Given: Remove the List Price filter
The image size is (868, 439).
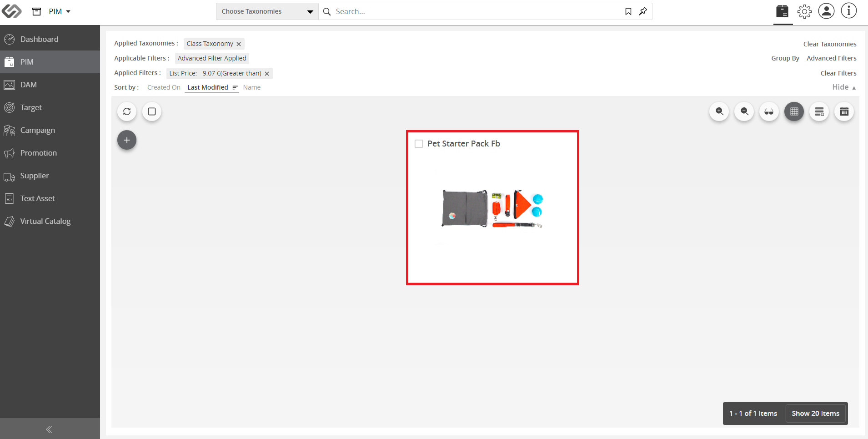Looking at the screenshot, I should [x=267, y=74].
